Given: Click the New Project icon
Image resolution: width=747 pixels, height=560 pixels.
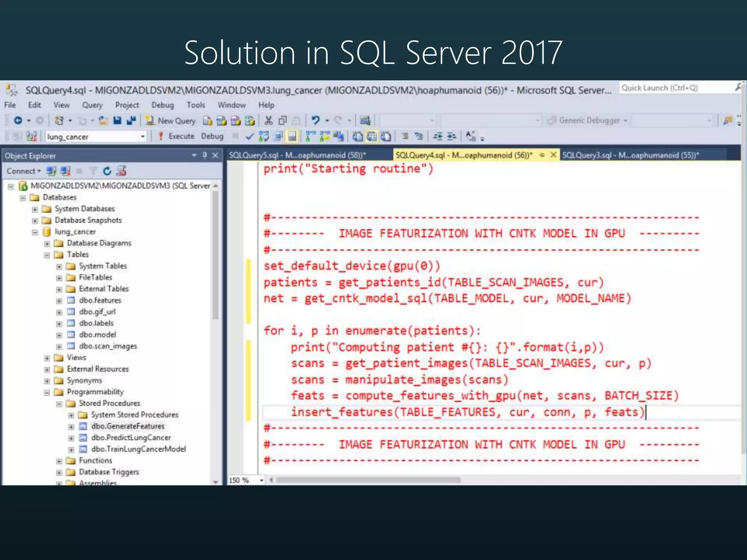Looking at the screenshot, I should [59, 120].
